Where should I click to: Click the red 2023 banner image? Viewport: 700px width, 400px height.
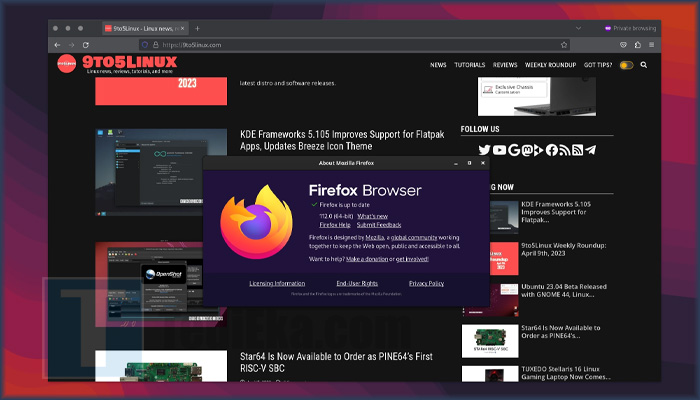click(161, 91)
